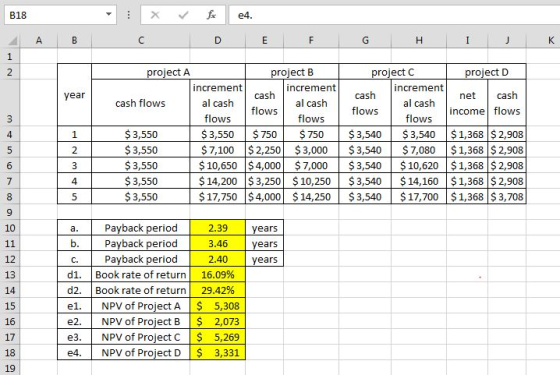Click the formula bar containing e4.
Screen dimensions: 560x375
(394, 15)
